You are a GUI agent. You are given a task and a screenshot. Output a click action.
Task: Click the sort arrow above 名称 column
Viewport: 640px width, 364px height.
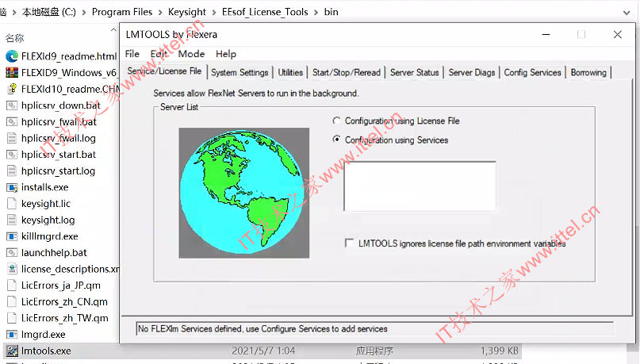(113, 30)
